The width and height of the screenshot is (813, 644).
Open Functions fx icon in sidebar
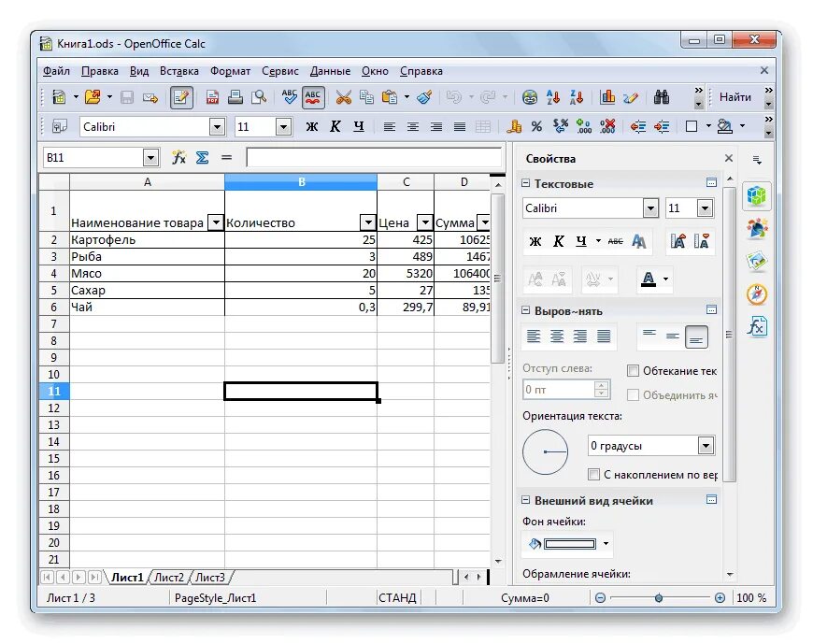pyautogui.click(x=757, y=326)
